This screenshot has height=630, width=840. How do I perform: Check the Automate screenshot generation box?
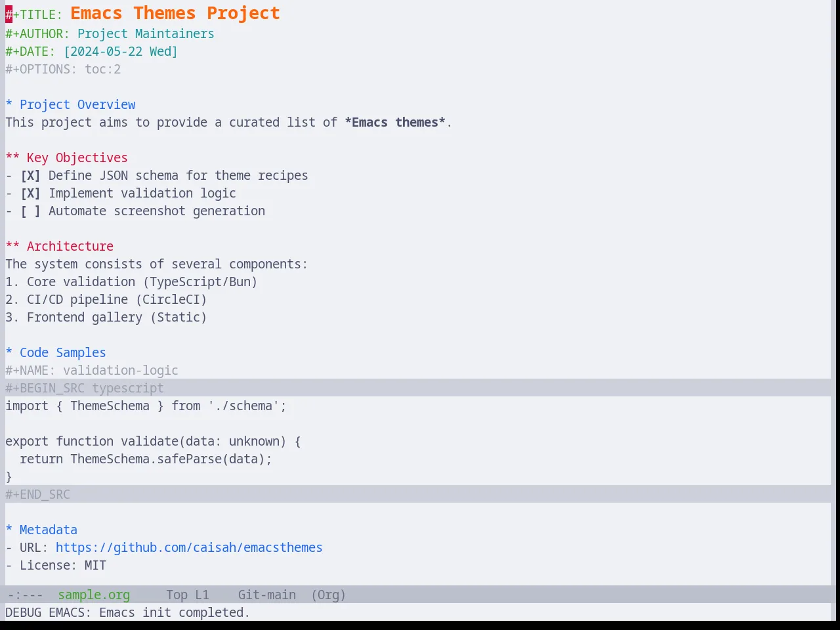pos(30,211)
